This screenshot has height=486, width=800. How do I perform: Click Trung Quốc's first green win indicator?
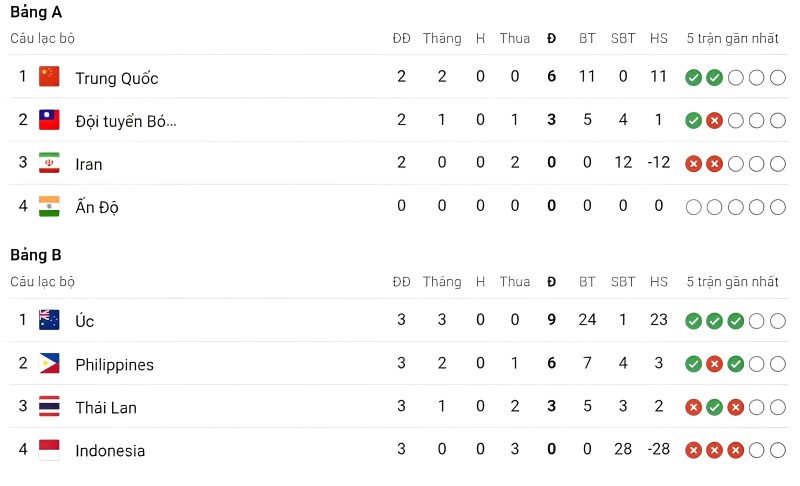(x=693, y=78)
